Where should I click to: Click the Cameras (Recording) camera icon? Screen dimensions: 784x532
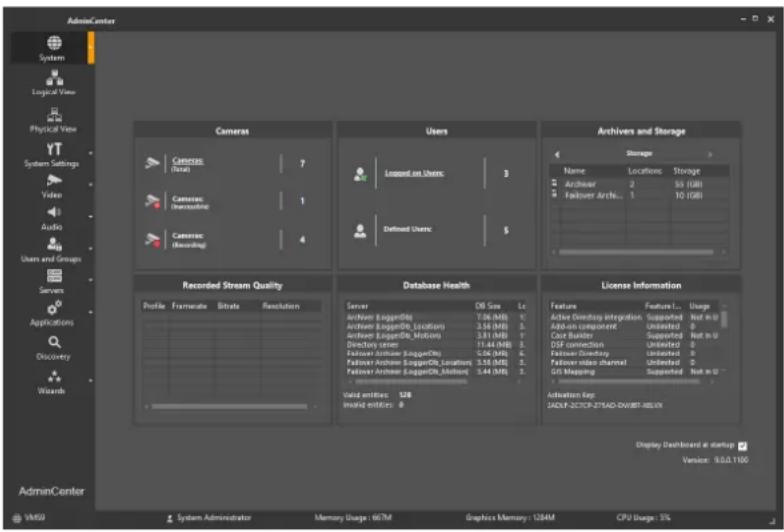click(152, 240)
